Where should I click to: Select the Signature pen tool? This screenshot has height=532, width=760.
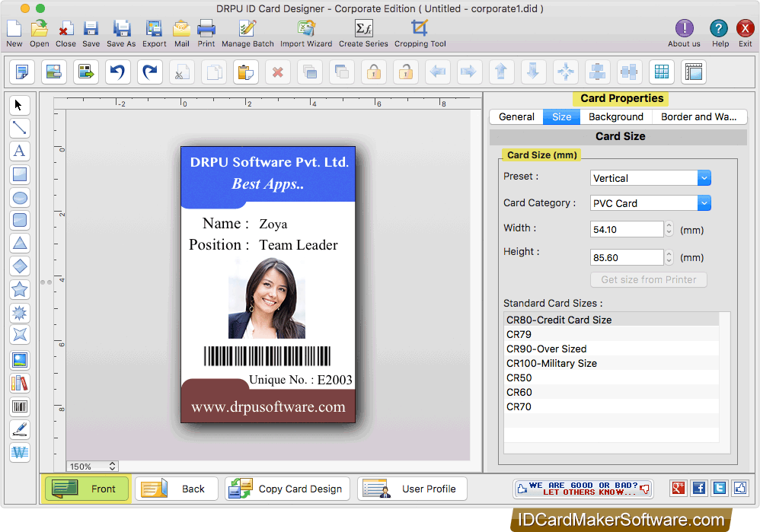(19, 429)
